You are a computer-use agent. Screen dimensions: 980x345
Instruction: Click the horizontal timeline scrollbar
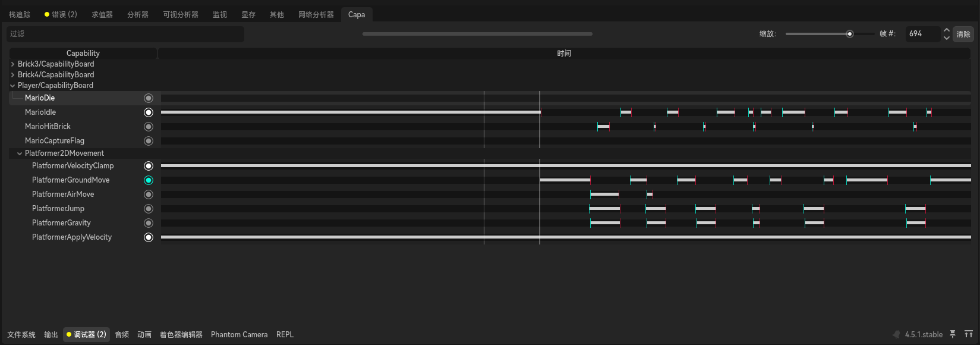click(477, 34)
